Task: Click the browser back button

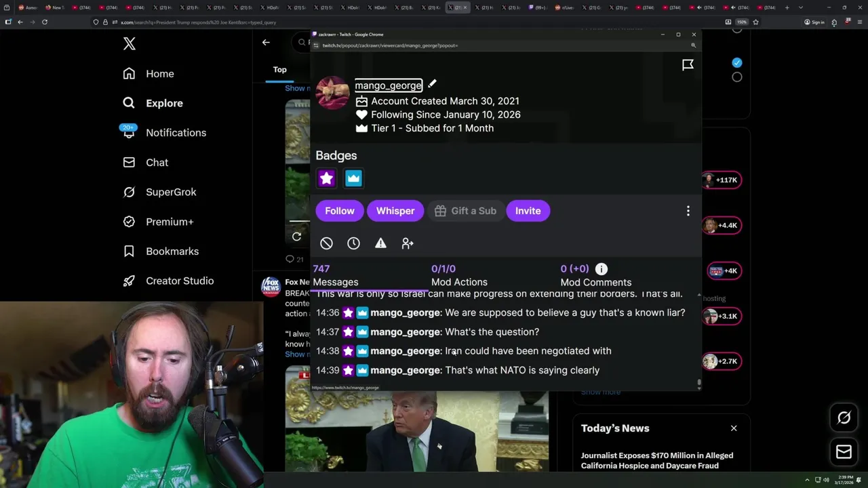Action: pos(20,22)
